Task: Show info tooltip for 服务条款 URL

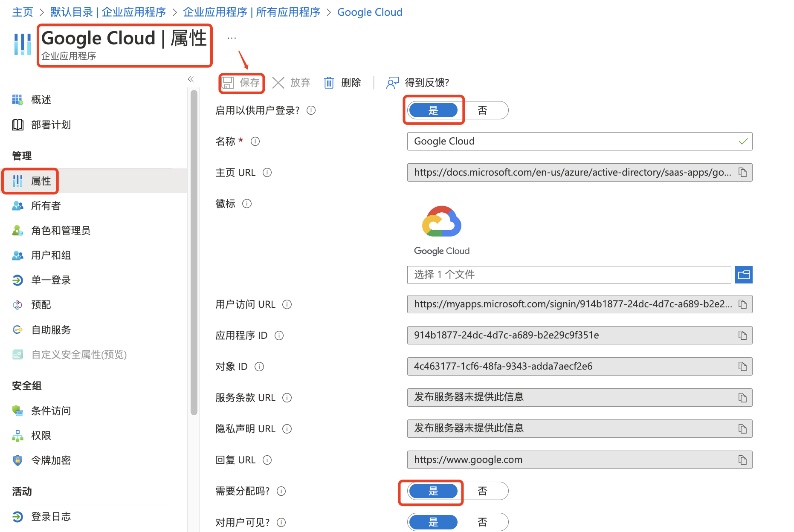Action: click(287, 398)
